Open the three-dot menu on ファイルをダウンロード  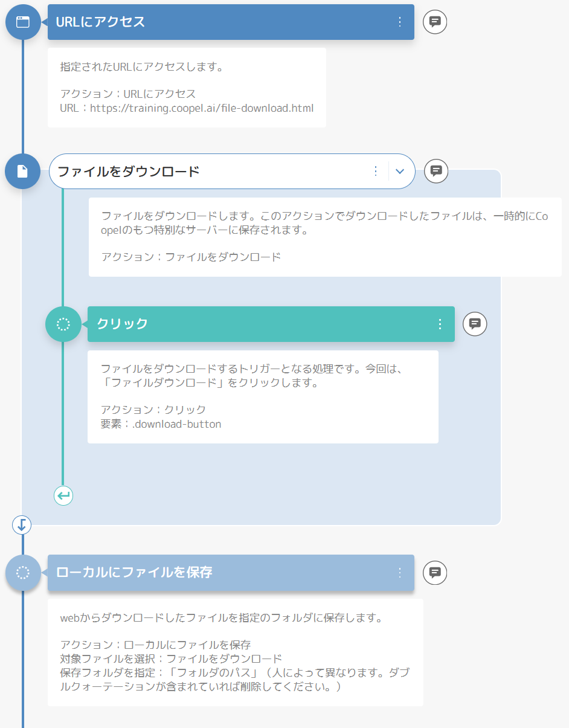pyautogui.click(x=376, y=171)
